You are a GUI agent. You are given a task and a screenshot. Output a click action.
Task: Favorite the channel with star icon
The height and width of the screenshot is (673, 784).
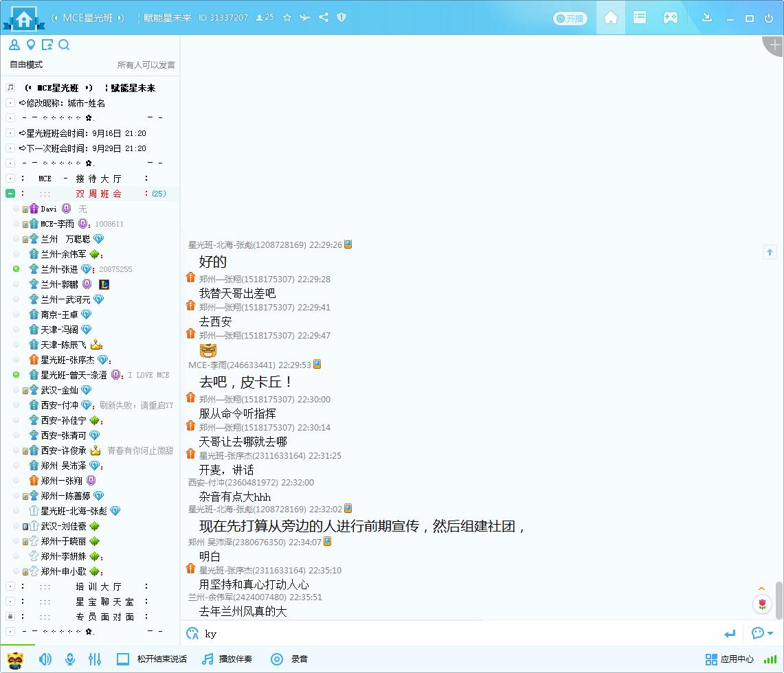click(287, 17)
